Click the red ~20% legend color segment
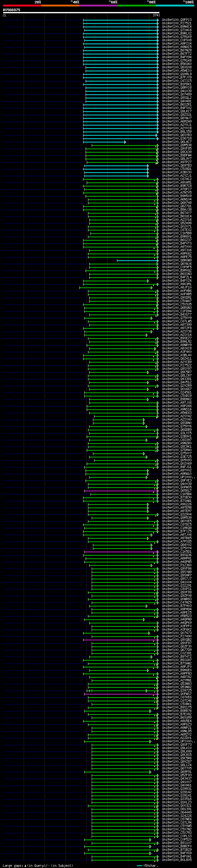 coord(22,6)
